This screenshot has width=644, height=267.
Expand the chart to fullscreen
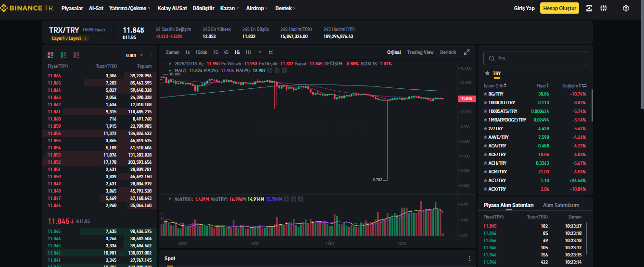pos(467,52)
